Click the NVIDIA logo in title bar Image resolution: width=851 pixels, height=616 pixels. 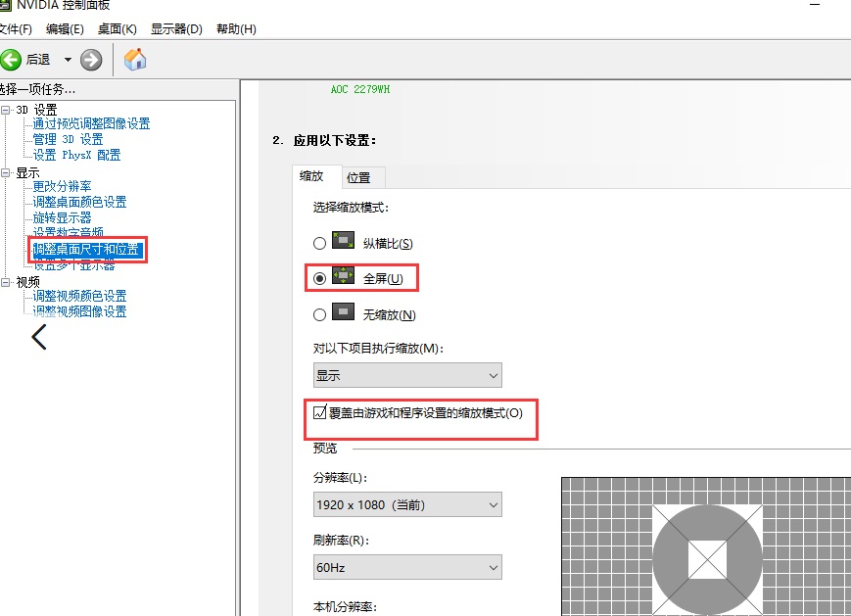coord(8,6)
